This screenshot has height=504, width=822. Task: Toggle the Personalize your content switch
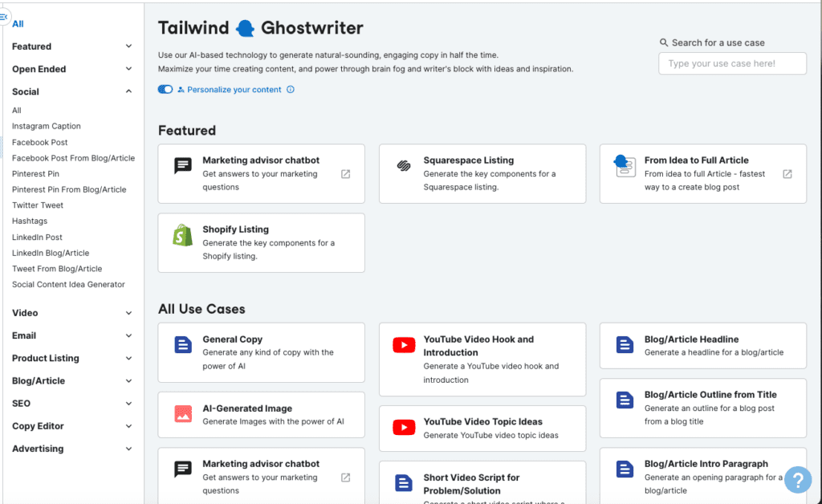tap(165, 90)
